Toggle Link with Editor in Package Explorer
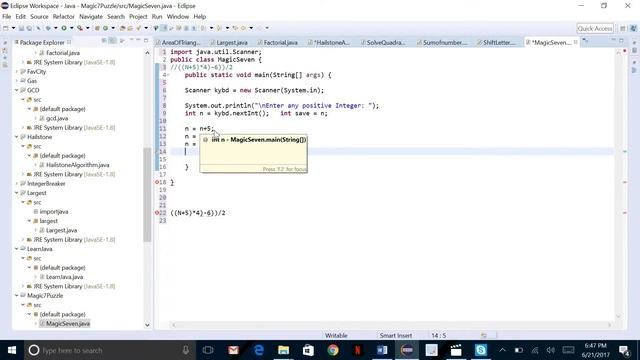Viewport: 640px width, 360px height. pyautogui.click(x=112, y=40)
